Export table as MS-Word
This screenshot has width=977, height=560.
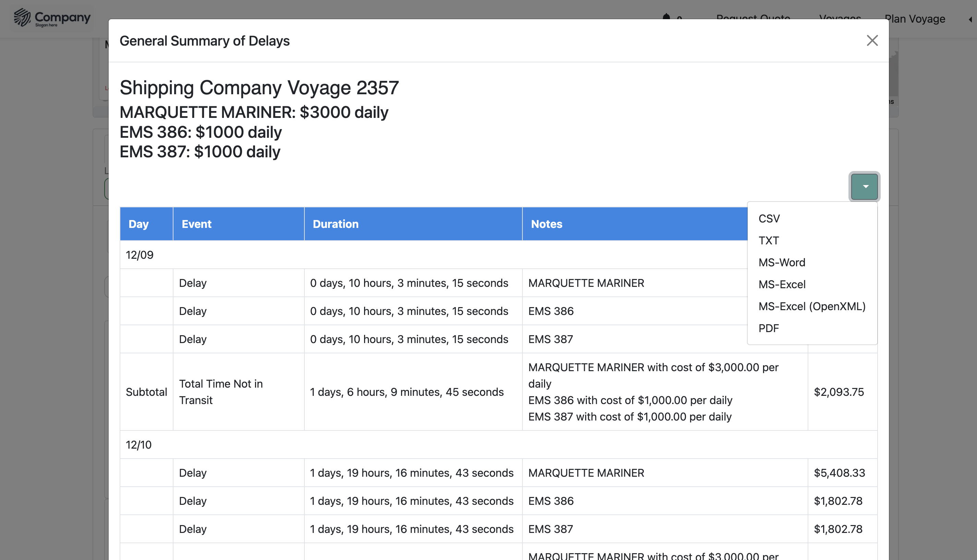click(782, 262)
